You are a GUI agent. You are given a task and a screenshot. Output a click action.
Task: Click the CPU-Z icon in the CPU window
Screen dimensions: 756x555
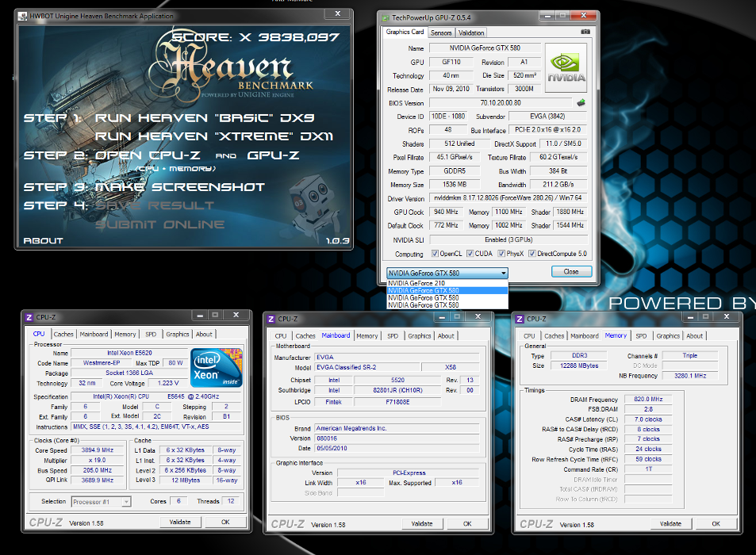pos(29,317)
